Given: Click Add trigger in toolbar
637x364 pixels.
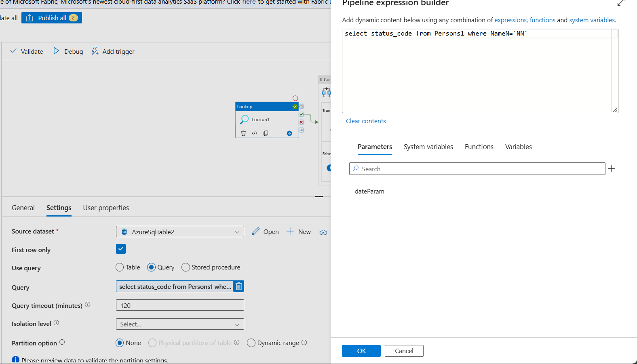Looking at the screenshot, I should [113, 51].
